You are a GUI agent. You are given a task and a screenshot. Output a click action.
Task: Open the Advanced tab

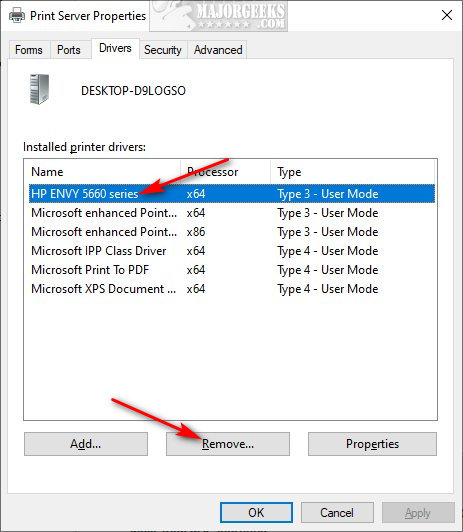tap(218, 50)
